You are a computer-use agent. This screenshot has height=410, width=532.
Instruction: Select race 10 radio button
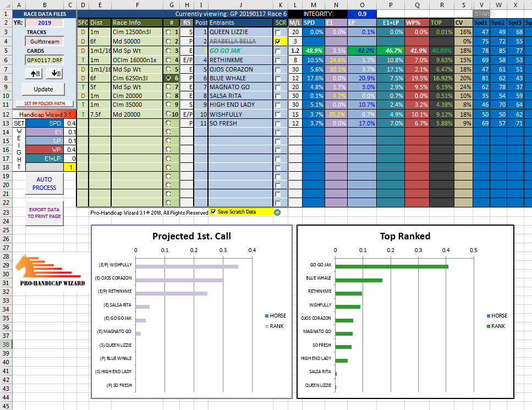tap(168, 114)
